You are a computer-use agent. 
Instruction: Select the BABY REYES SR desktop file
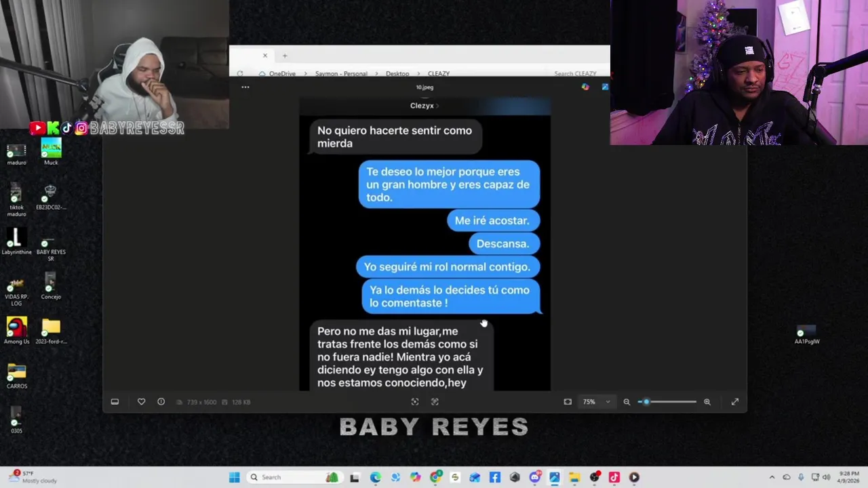51,249
